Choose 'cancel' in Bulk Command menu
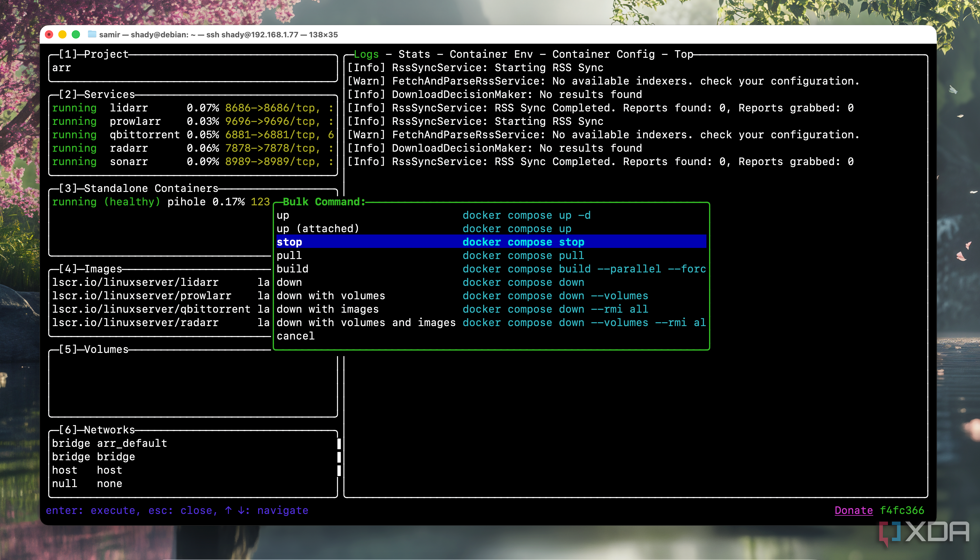Screen dimensions: 980x560 [x=295, y=336]
